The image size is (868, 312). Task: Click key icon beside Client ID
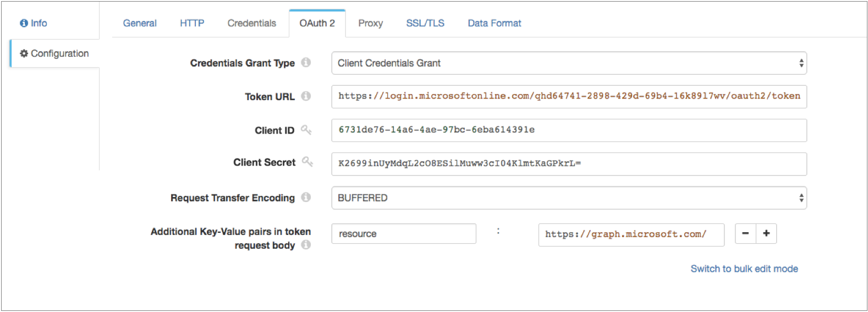pyautogui.click(x=306, y=130)
